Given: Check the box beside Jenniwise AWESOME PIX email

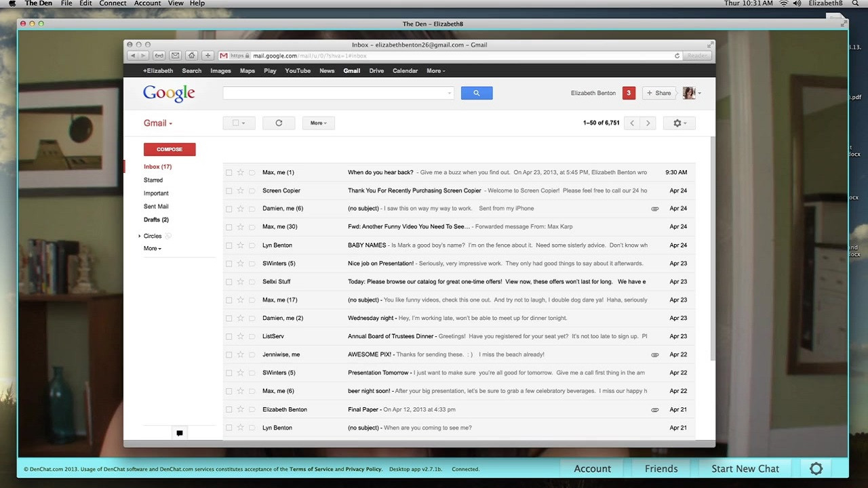Looking at the screenshot, I should click(229, 355).
